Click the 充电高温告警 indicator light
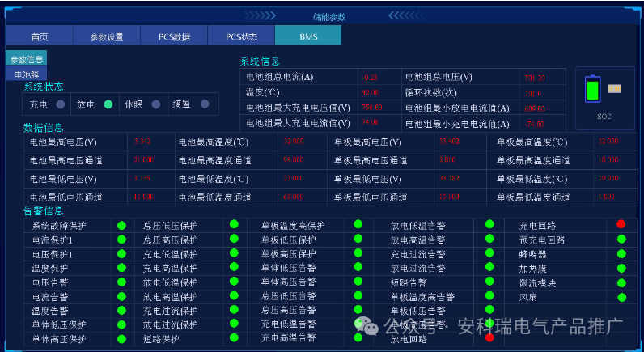This screenshot has width=644, height=352. point(358,337)
